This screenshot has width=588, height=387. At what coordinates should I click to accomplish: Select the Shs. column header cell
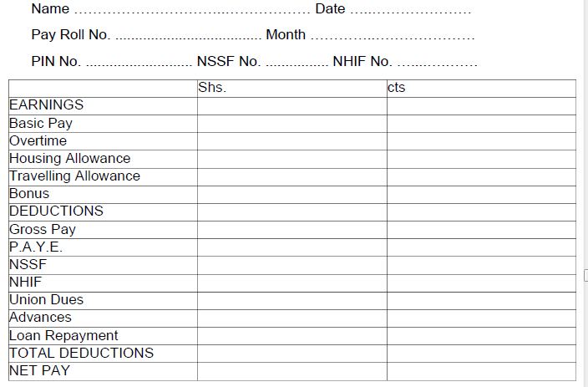tap(291, 88)
